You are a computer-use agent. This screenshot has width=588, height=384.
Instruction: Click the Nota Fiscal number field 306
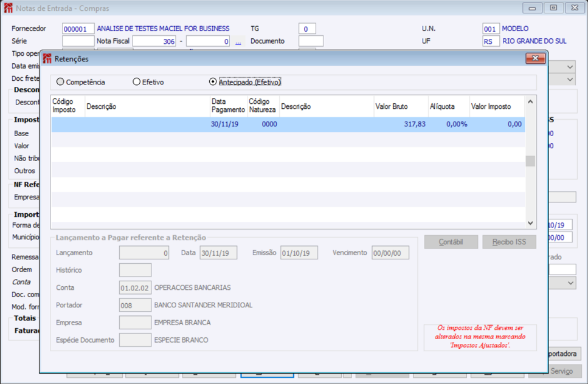pyautogui.click(x=154, y=41)
